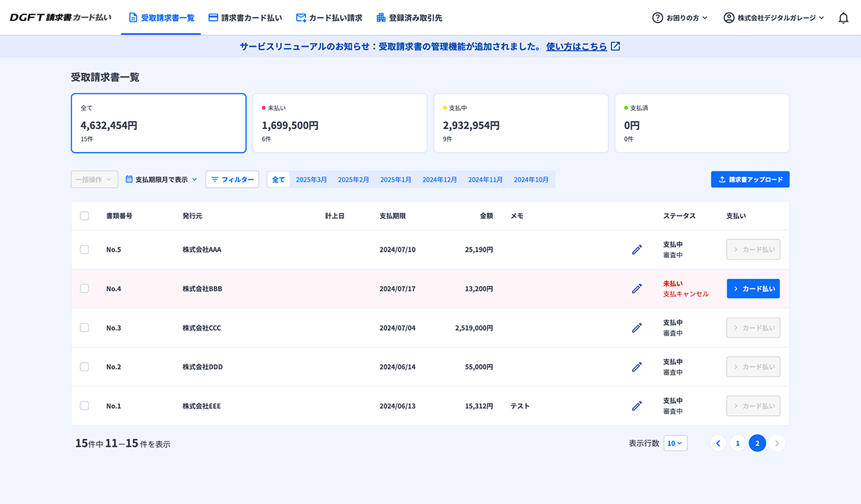The image size is (861, 504).
Task: Open 株式会社デジタルガレージ account menu
Action: 773,18
